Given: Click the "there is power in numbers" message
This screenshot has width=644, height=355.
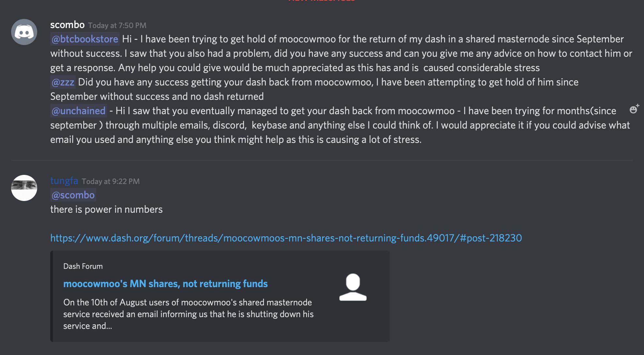Looking at the screenshot, I should pos(106,209).
